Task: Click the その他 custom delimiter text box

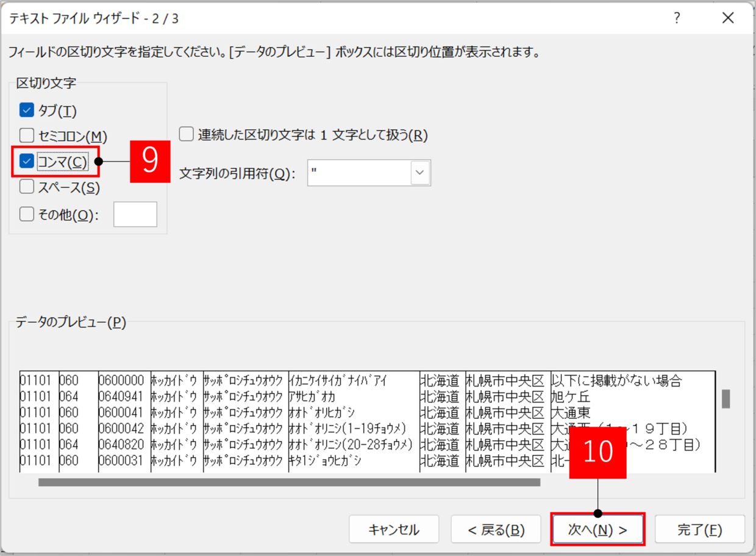Action: pos(135,215)
